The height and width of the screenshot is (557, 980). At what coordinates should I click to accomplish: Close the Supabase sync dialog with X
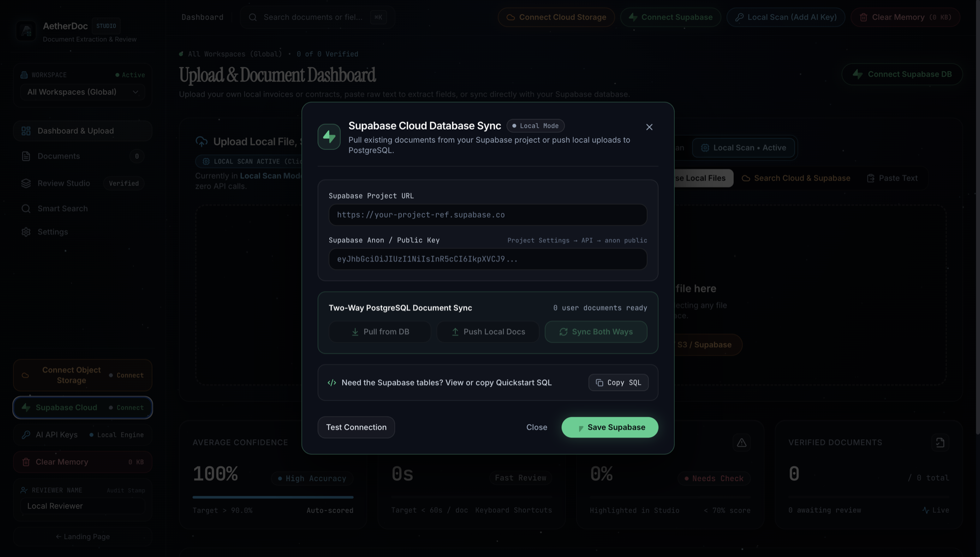649,127
